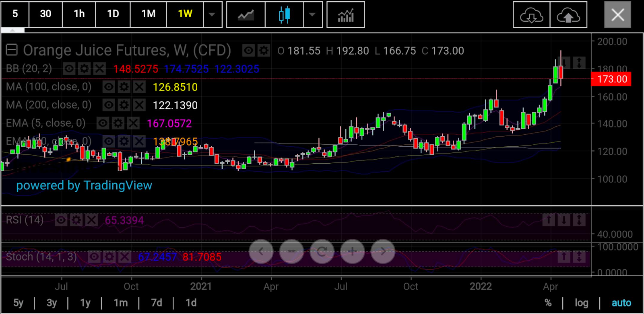Reset the chart view
Image resolution: width=644 pixels, height=314 pixels.
tap(322, 252)
